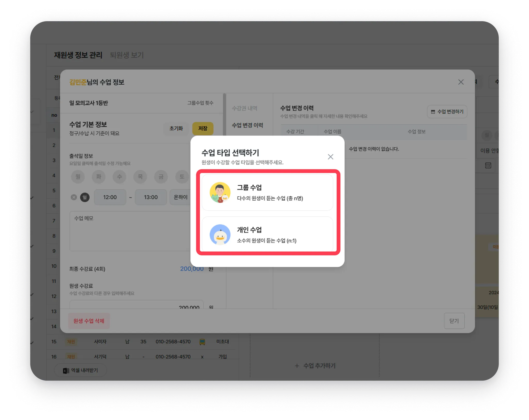
Task: Select the 개인 수업 duck avatar icon
Action: tap(220, 234)
